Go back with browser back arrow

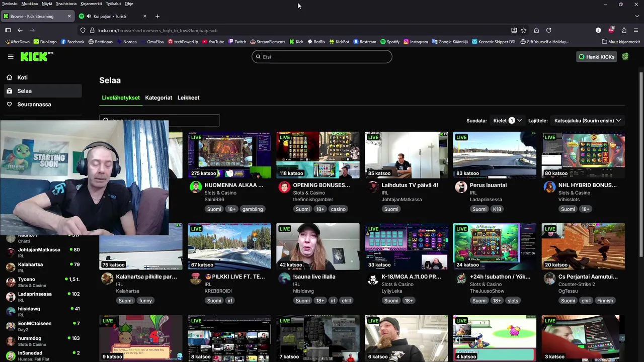coord(20,30)
